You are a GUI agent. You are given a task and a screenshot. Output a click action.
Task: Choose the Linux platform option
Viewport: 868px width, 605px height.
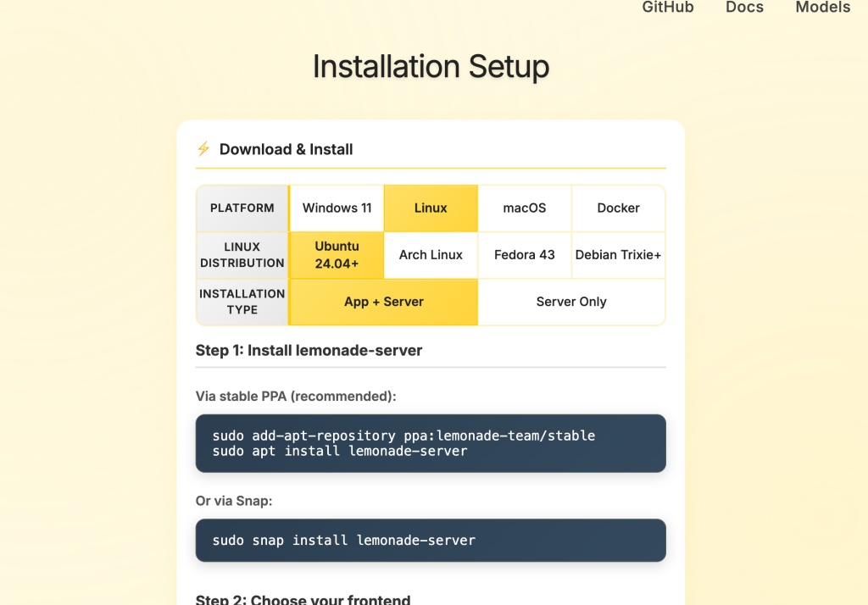pyautogui.click(x=431, y=208)
